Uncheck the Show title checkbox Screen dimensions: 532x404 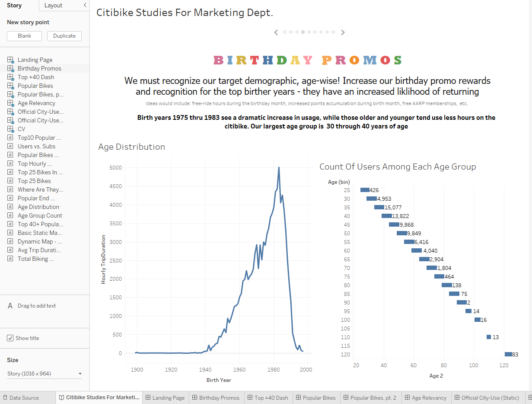[10, 338]
